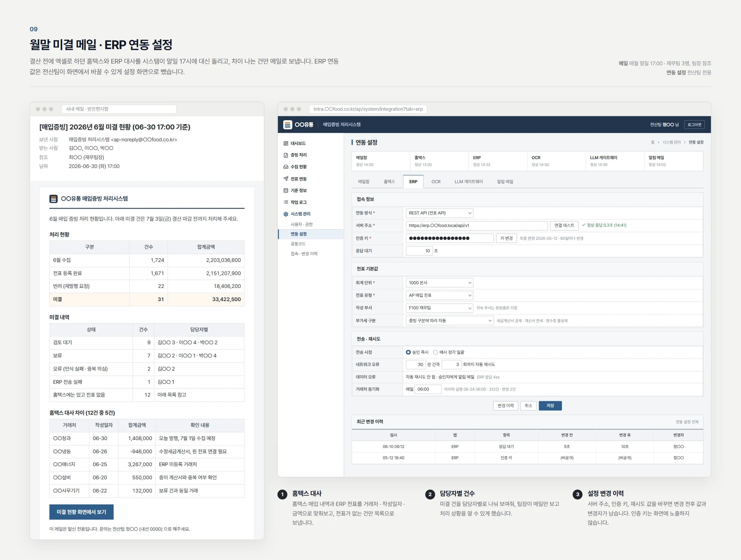The height and width of the screenshot is (560, 741).
Task: Click the 증빙 처리 document icon
Action: tap(286, 155)
